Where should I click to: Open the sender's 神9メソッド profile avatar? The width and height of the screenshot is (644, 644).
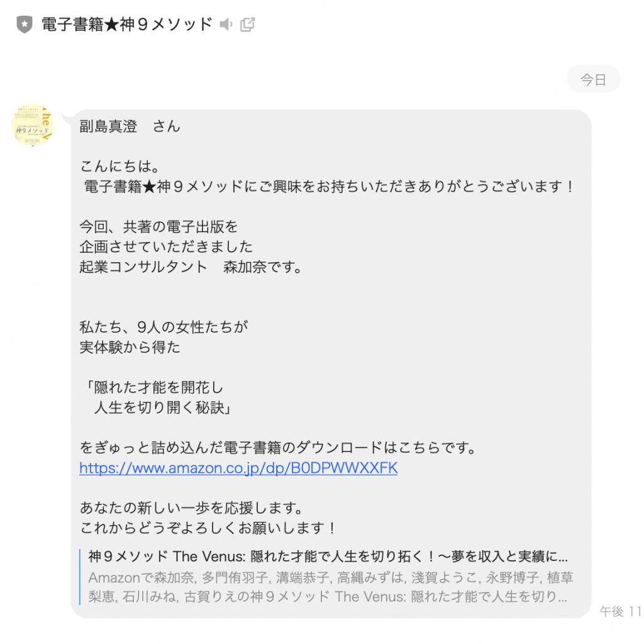(x=33, y=125)
